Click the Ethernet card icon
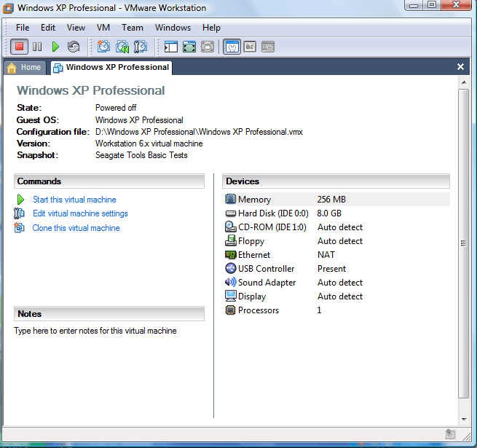The height and width of the screenshot is (448, 477). 231,254
